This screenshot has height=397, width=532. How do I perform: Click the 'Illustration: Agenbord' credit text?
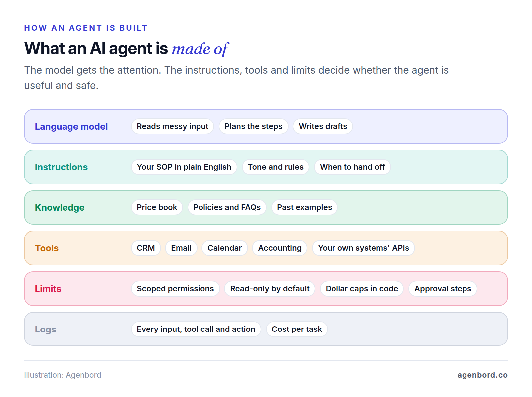[63, 375]
